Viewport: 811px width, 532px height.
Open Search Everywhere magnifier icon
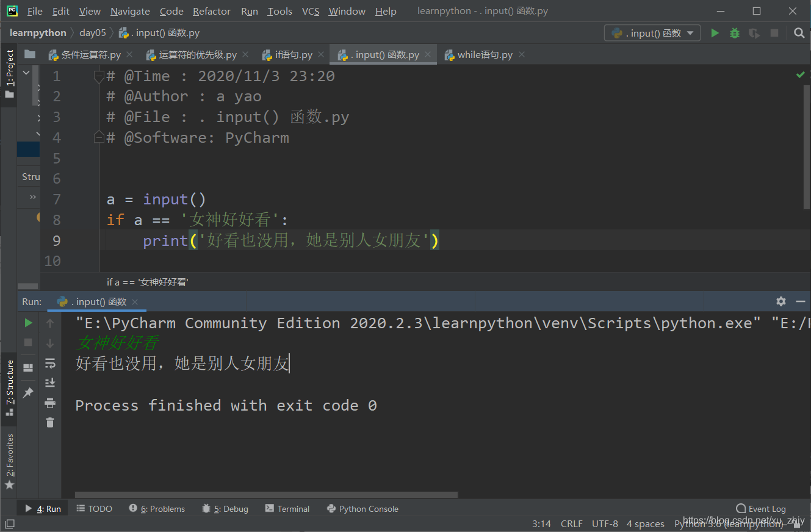799,33
